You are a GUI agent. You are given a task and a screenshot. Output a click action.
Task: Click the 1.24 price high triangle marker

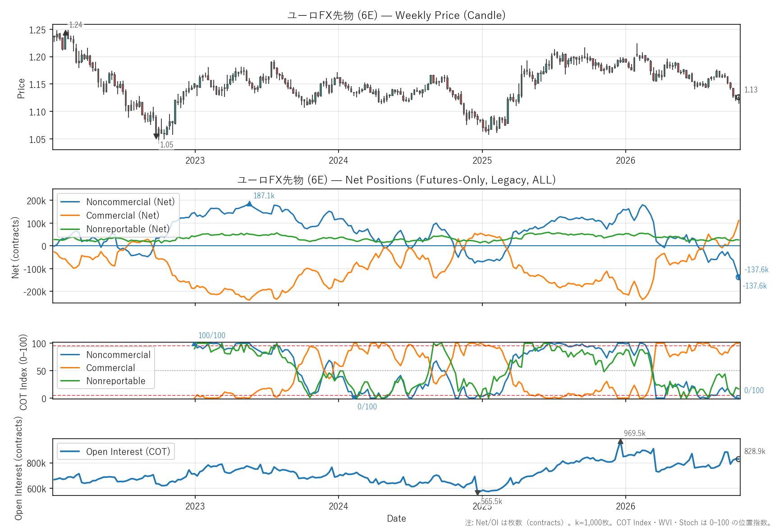(66, 33)
